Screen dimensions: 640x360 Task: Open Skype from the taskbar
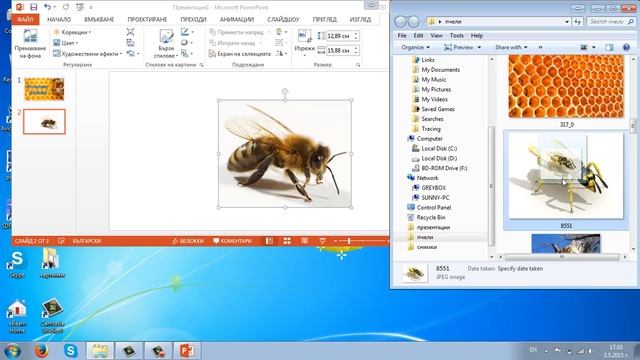tap(71, 351)
